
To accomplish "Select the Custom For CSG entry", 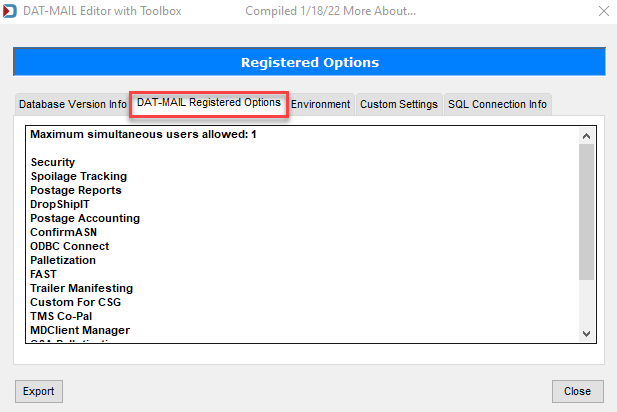I will click(x=76, y=302).
